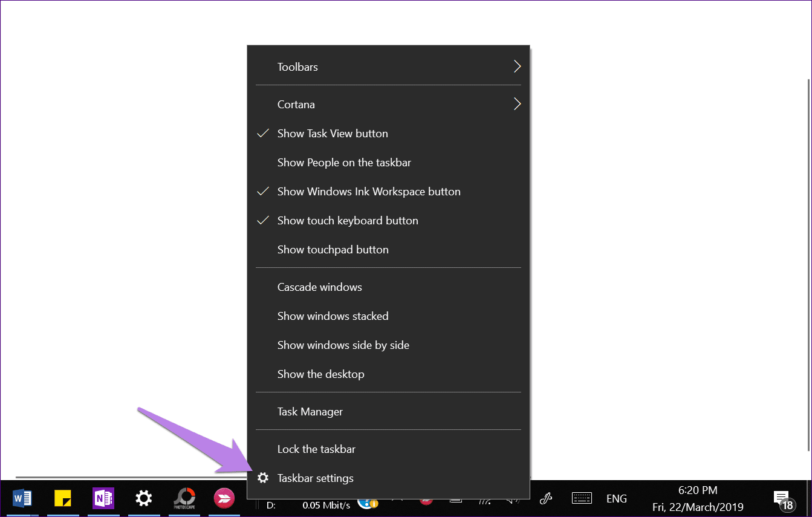Disable Show Windows Ink Workspace button
This screenshot has width=812, height=517.
369,192
